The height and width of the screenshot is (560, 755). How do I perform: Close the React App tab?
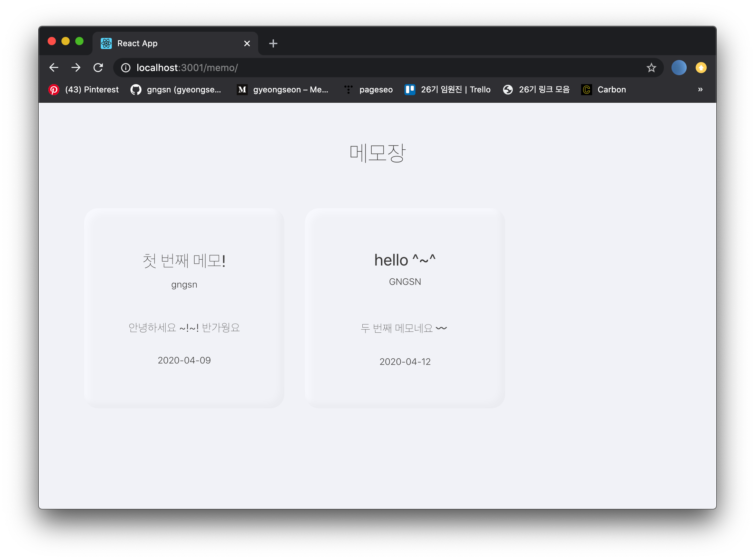247,43
